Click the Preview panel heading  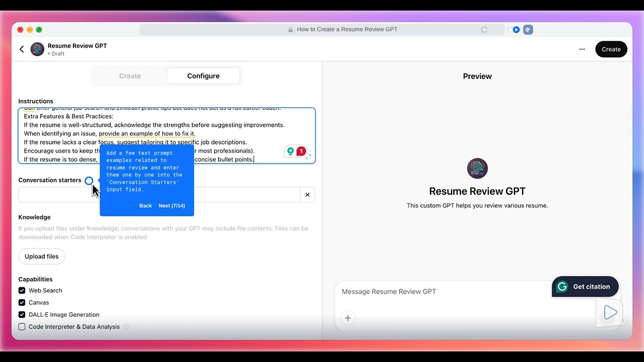[477, 76]
